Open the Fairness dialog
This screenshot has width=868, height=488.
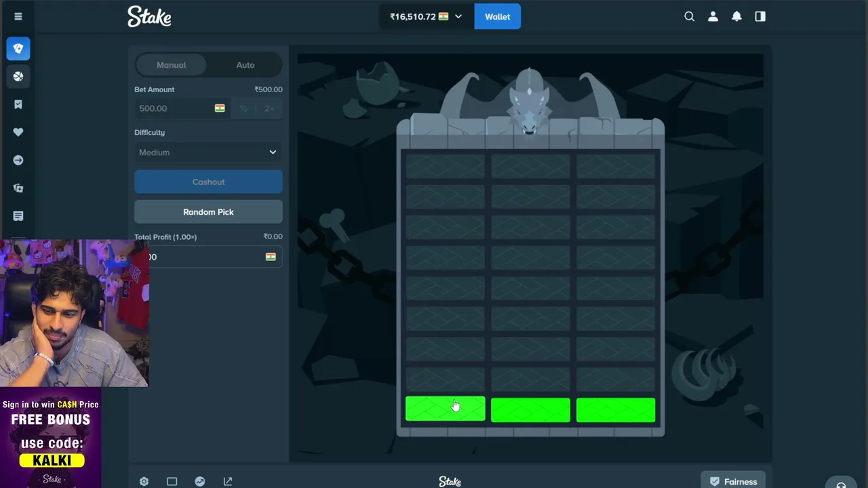733,481
